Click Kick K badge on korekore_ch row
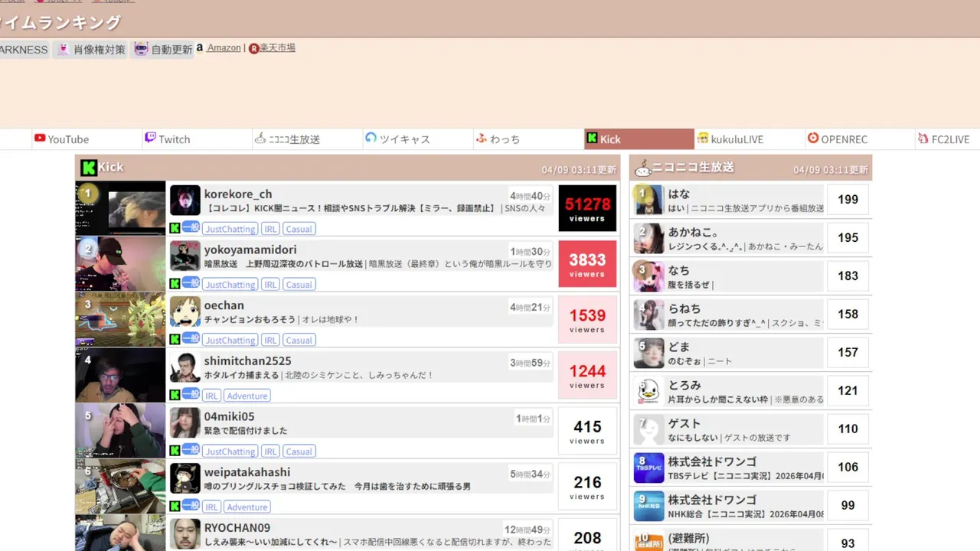 pyautogui.click(x=175, y=229)
